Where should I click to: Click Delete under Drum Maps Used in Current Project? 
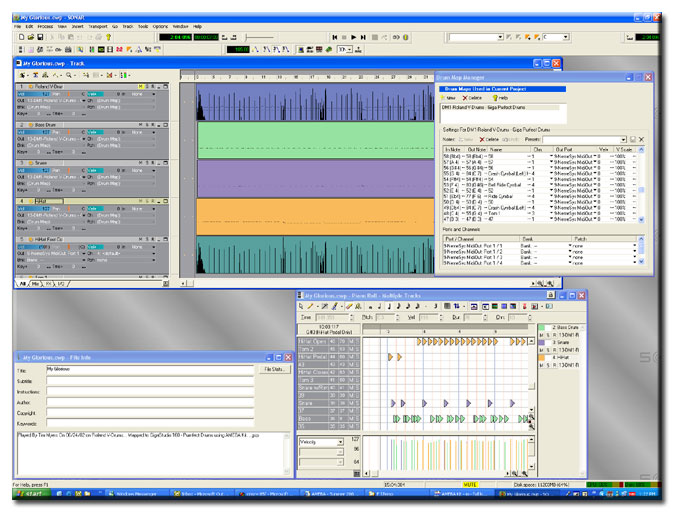coord(471,98)
